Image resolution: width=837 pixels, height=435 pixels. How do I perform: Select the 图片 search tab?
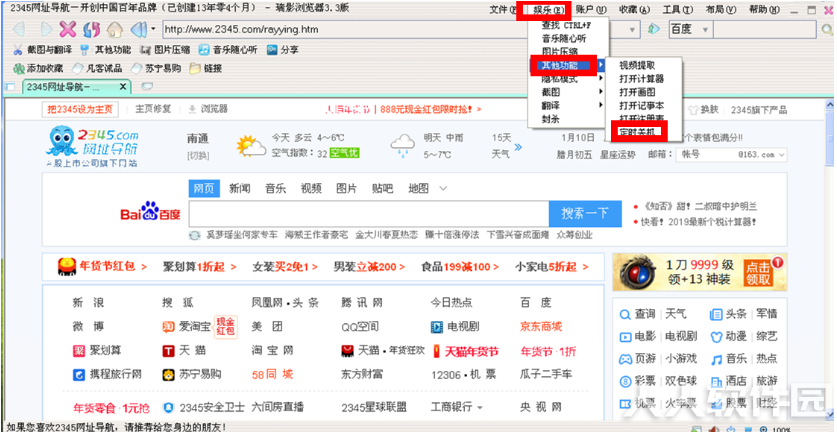346,188
